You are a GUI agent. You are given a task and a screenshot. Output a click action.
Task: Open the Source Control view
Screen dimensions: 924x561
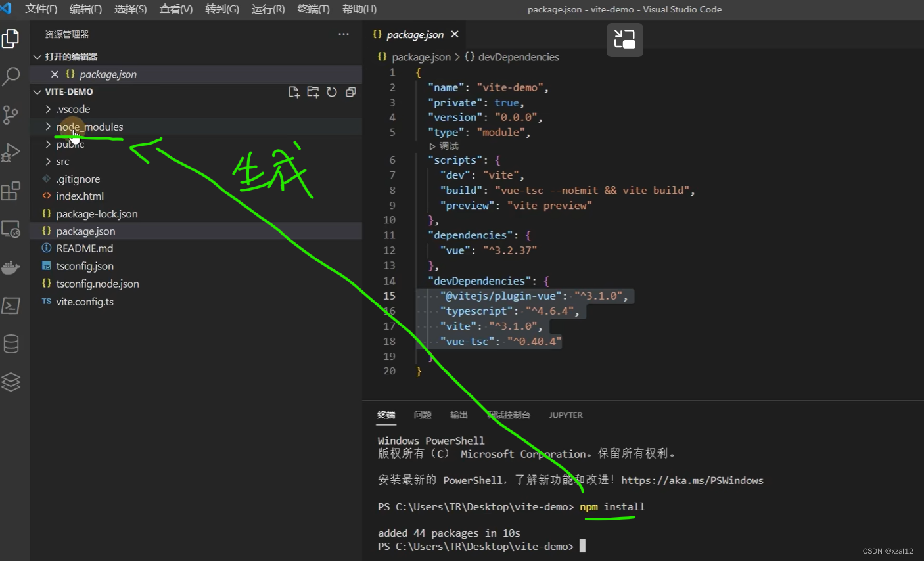click(11, 115)
